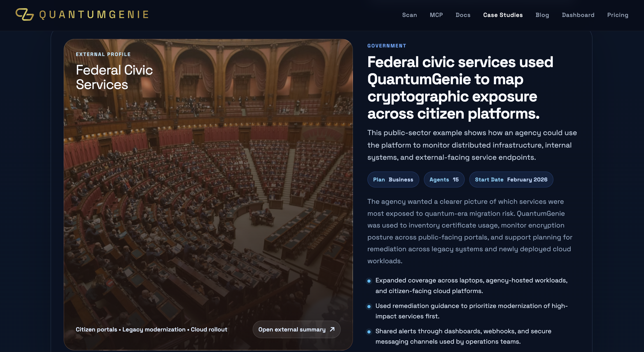Open the Scan nav item
The image size is (644, 352).
point(409,15)
